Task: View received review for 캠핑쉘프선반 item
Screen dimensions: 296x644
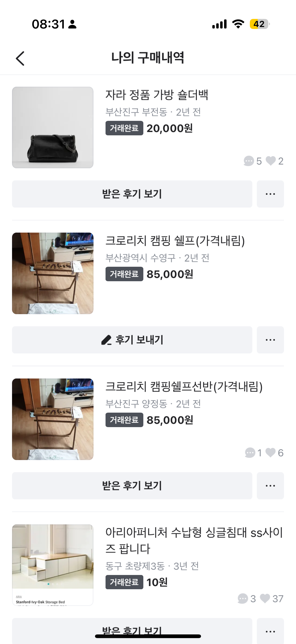Action: coord(132,486)
